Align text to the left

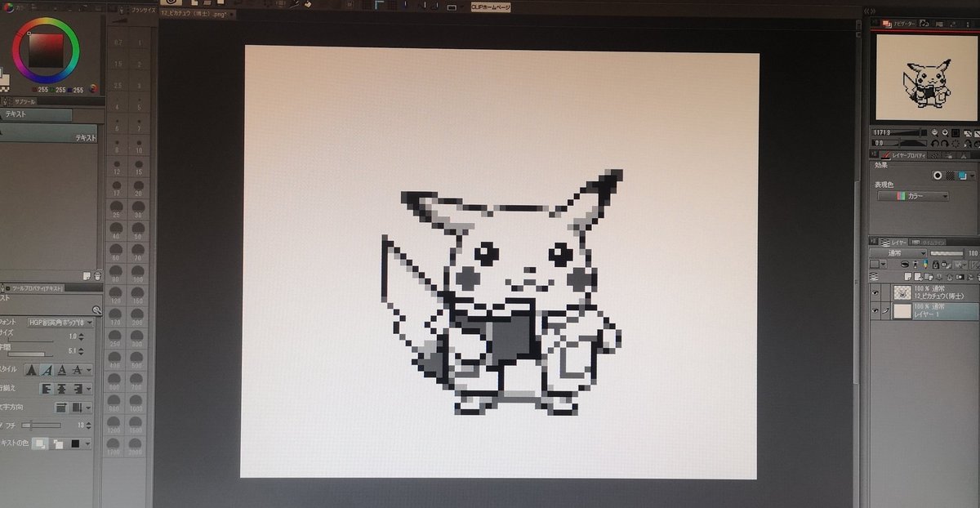pos(47,389)
